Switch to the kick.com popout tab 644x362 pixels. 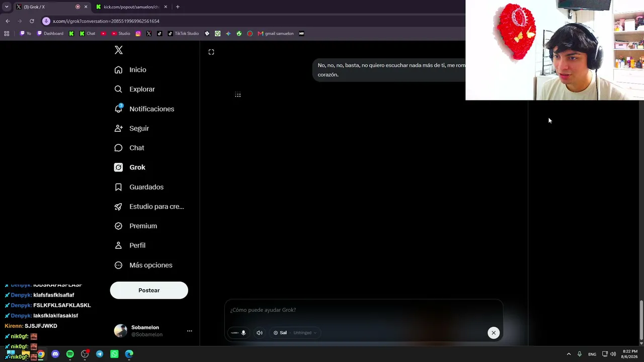[x=132, y=7]
